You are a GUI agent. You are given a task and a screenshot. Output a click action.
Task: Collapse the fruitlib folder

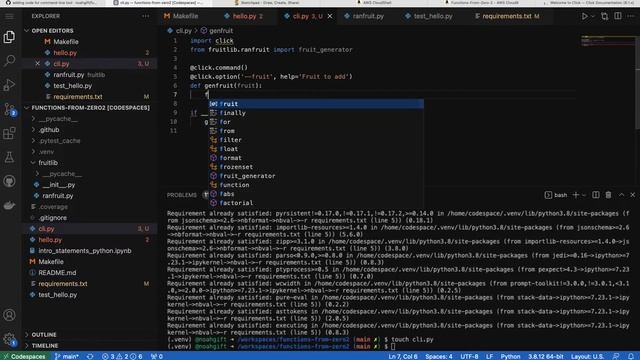pos(48,163)
